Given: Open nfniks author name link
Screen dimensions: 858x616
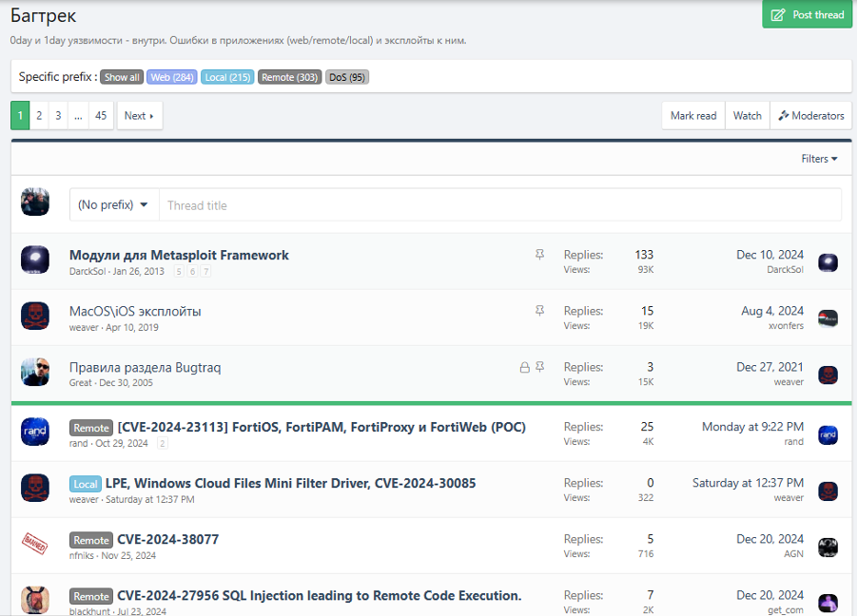Looking at the screenshot, I should (82, 555).
